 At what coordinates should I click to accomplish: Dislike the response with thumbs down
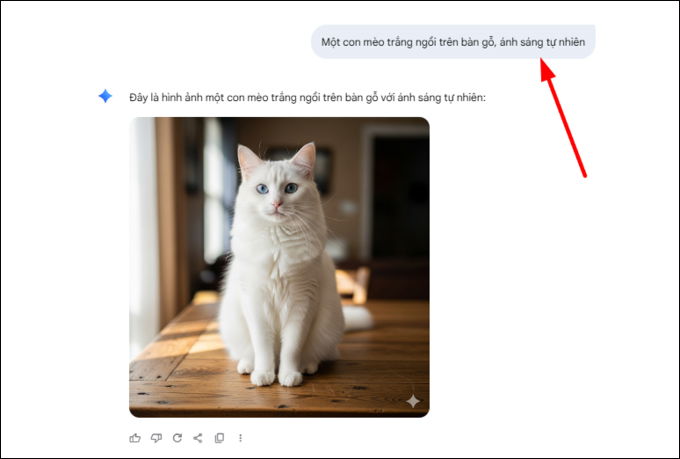click(156, 438)
